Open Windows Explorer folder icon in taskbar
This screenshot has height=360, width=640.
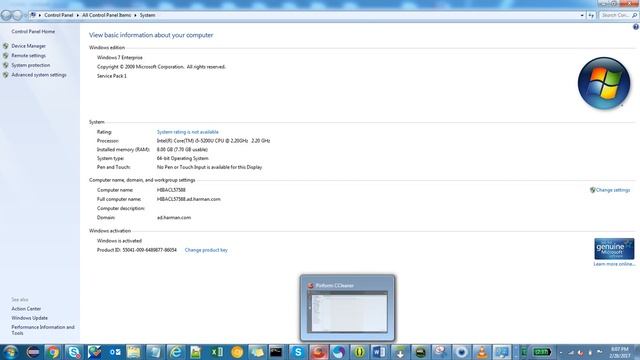(134, 352)
